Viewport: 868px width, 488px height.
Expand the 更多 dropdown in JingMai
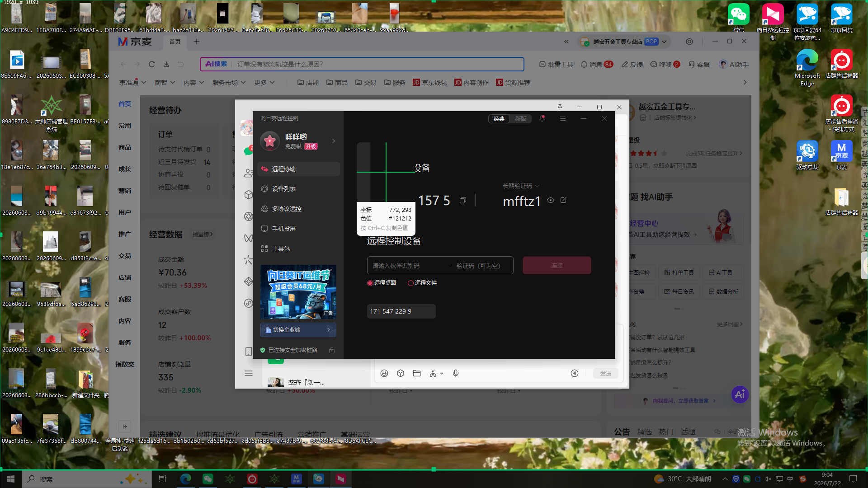click(264, 83)
